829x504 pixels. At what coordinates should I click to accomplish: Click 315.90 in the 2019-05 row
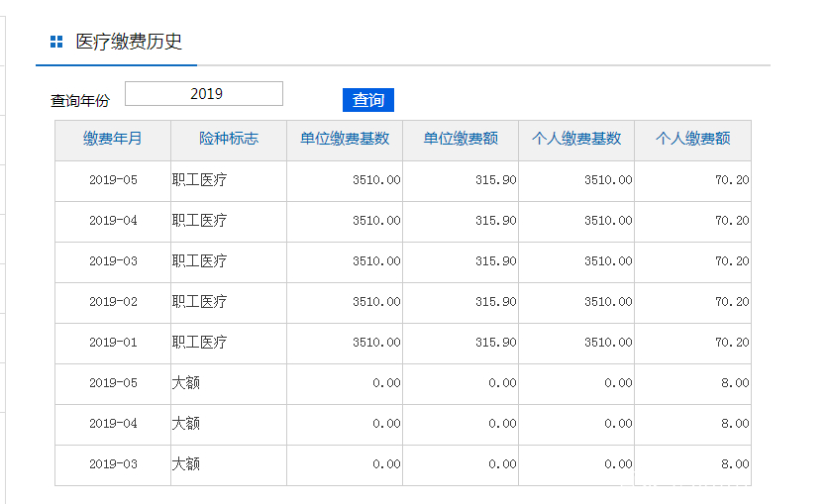pos(495,180)
